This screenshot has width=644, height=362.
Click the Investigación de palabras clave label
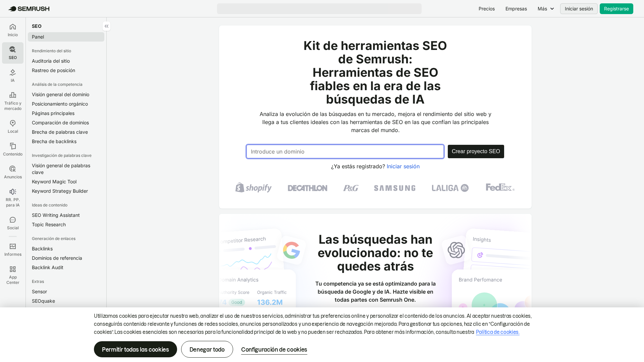pyautogui.click(x=62, y=156)
